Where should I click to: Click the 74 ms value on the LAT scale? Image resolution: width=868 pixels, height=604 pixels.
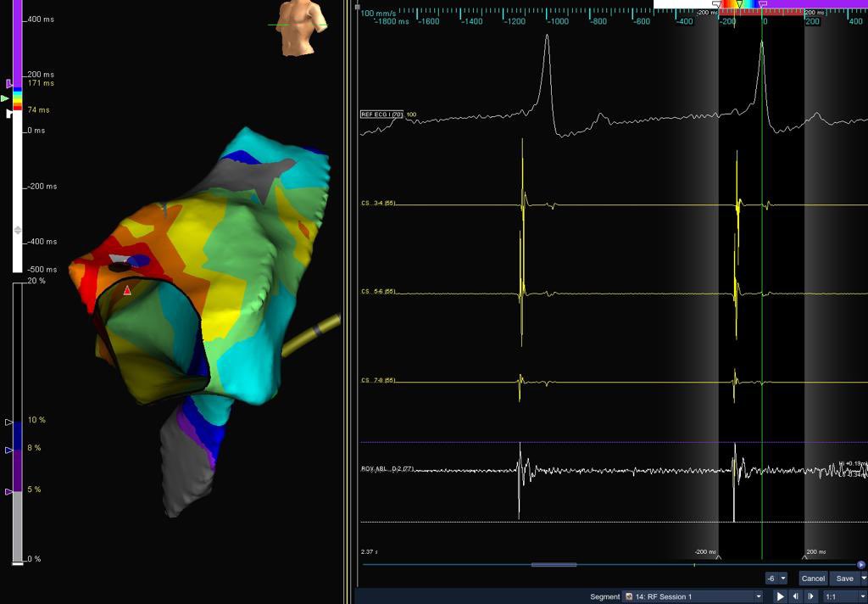[x=39, y=109]
